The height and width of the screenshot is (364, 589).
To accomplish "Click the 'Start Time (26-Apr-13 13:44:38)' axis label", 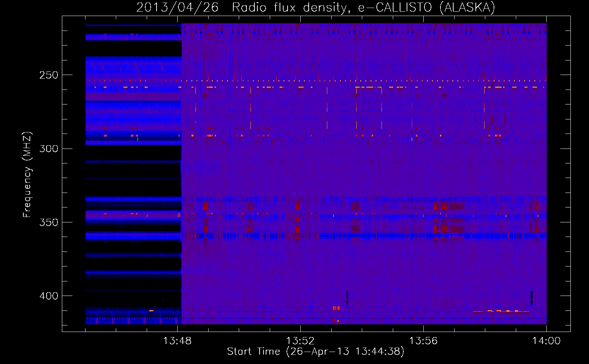I will [316, 352].
